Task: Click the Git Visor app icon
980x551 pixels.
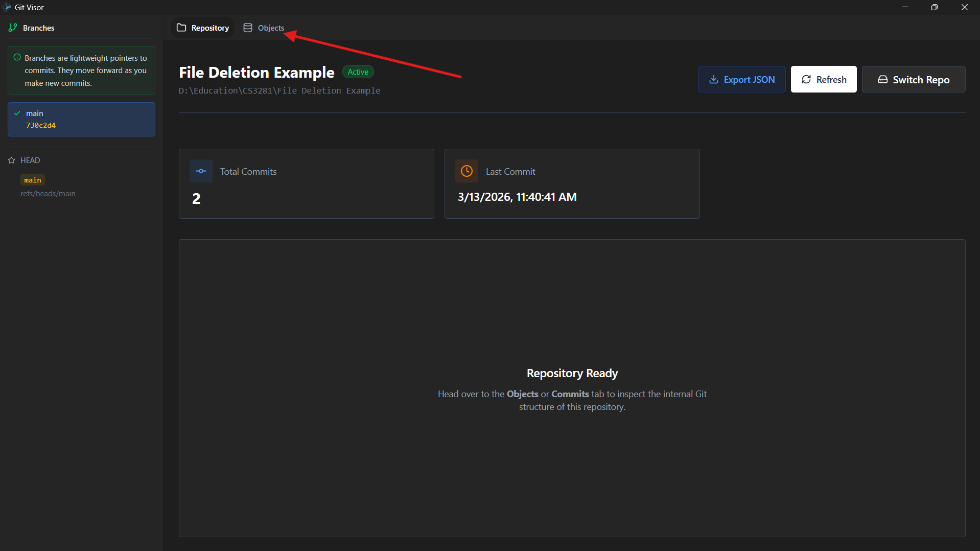Action: pyautogui.click(x=7, y=7)
